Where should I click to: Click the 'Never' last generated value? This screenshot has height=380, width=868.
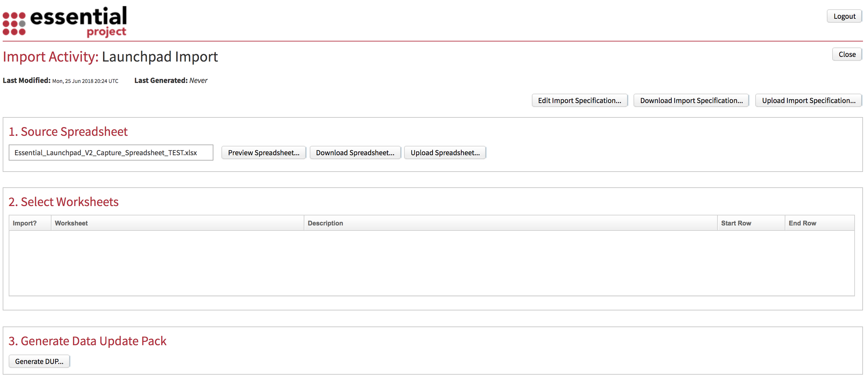pos(198,81)
